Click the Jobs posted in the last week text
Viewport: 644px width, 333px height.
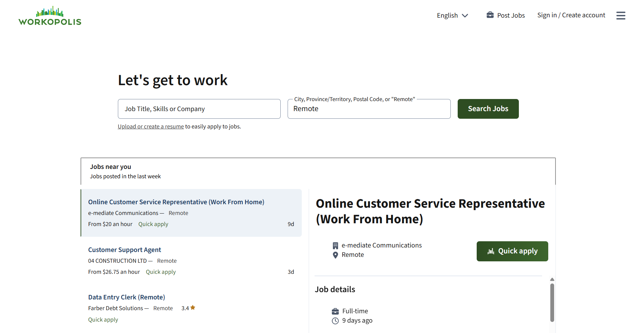[x=125, y=177]
